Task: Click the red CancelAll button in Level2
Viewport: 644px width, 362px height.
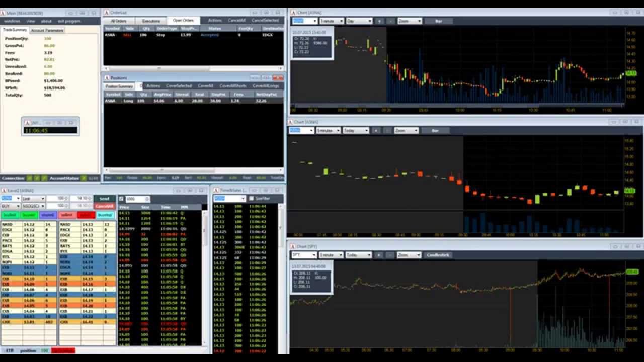Action: click(104, 206)
